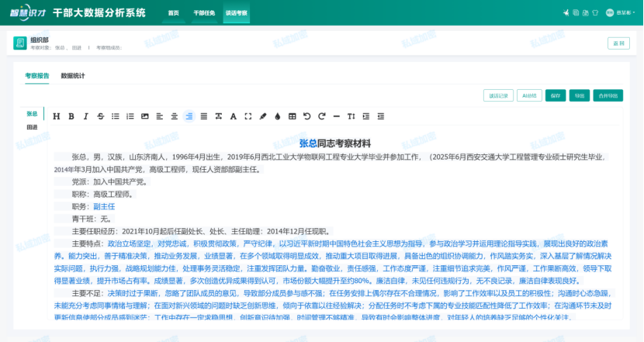Toggle center alignment for the paragraph
The height and width of the screenshot is (342, 644).
pyautogui.click(x=174, y=116)
